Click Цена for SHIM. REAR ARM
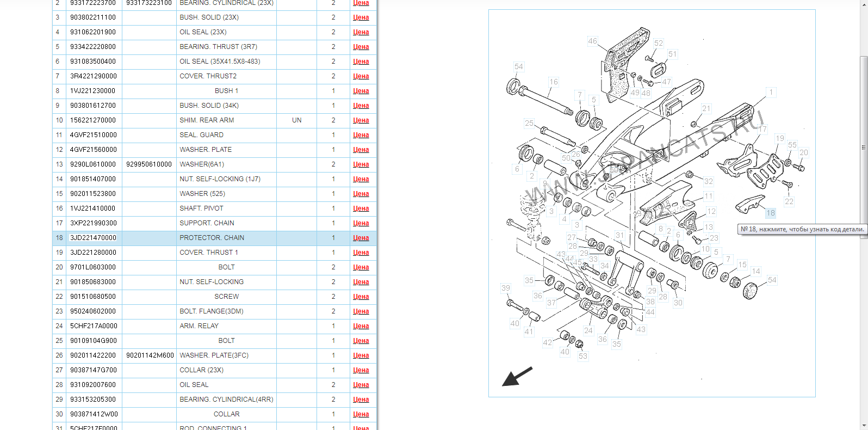 click(361, 120)
